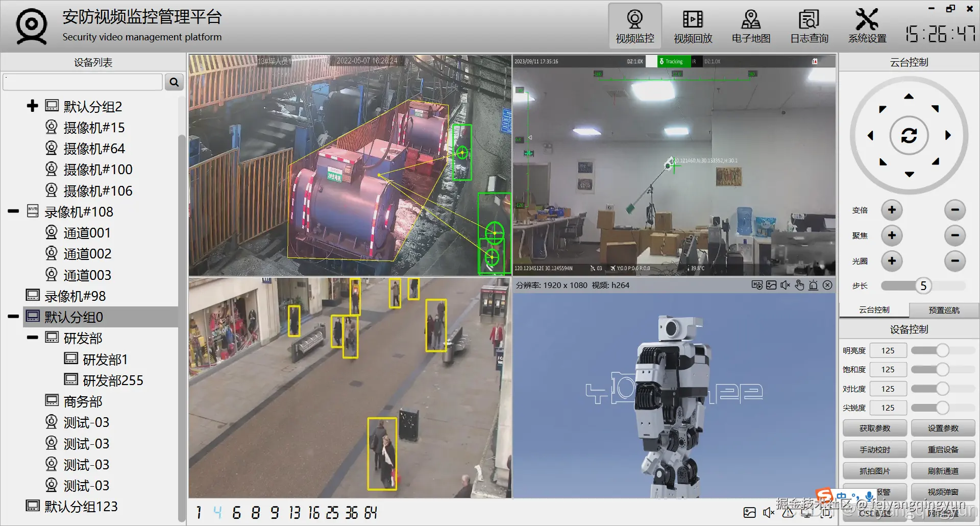Viewport: 980px width, 526px height.
Task: Reduce 光圈 aperture with the minus button
Action: [x=955, y=261]
